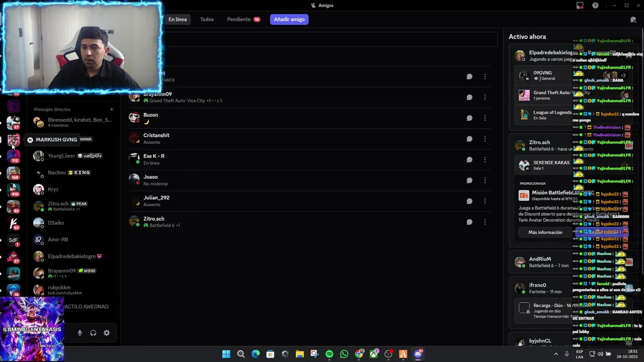This screenshot has height=362, width=644.
Task: Open Nachou direct message
Action: [74, 172]
